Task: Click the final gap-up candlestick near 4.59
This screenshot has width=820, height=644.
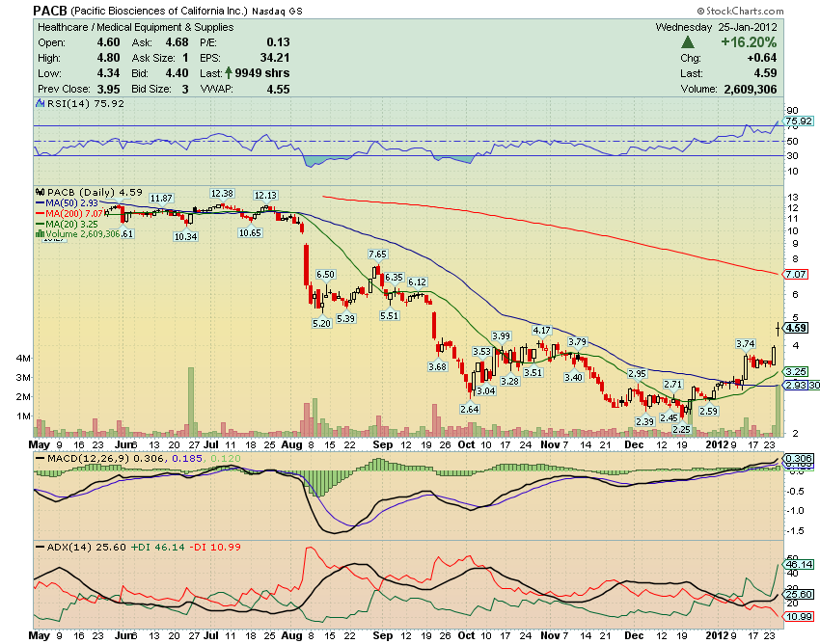Action: (779, 329)
